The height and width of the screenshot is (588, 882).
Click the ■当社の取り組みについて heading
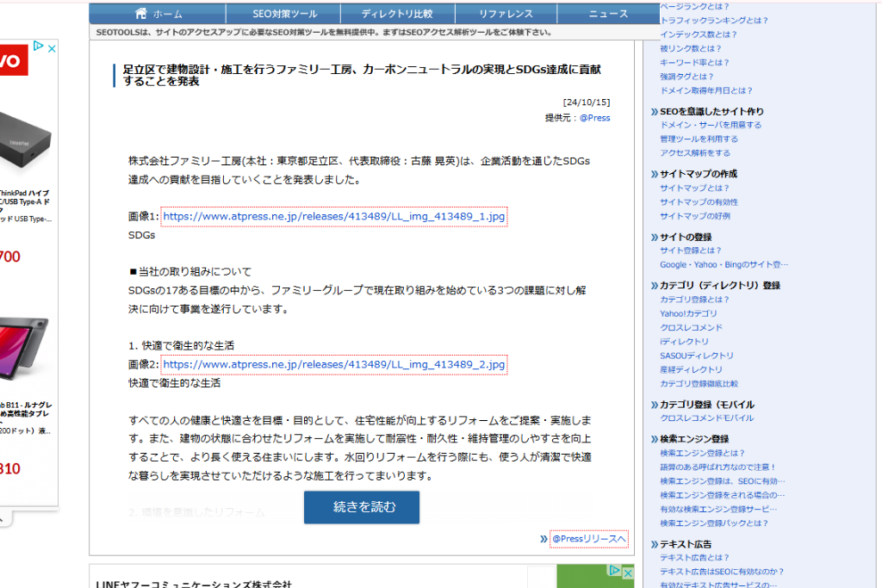tap(190, 271)
